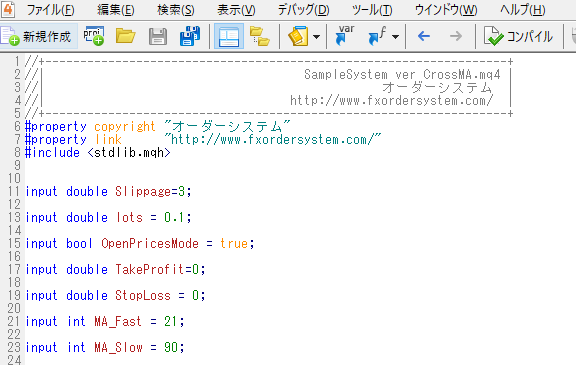Open the デバッグ(D) menu
The width and height of the screenshot is (576, 365).
coord(303,10)
